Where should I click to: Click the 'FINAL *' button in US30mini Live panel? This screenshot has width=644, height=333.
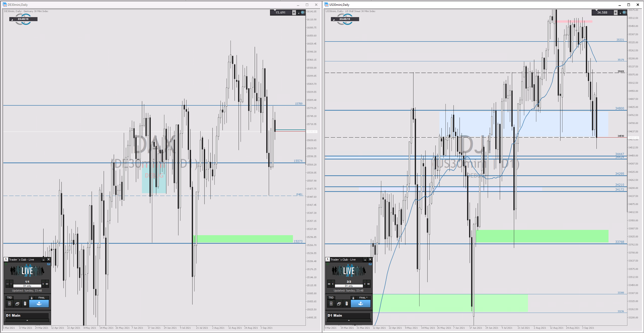pos(363,298)
